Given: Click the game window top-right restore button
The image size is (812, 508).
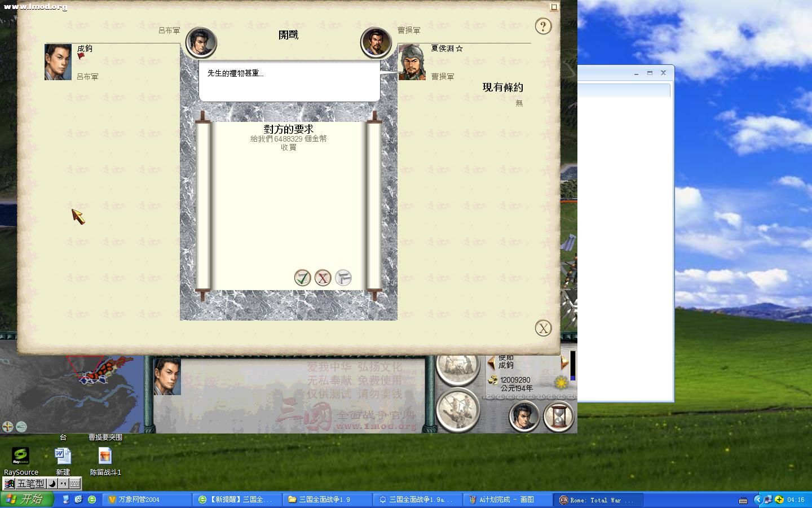Looking at the screenshot, I should pos(554,7).
